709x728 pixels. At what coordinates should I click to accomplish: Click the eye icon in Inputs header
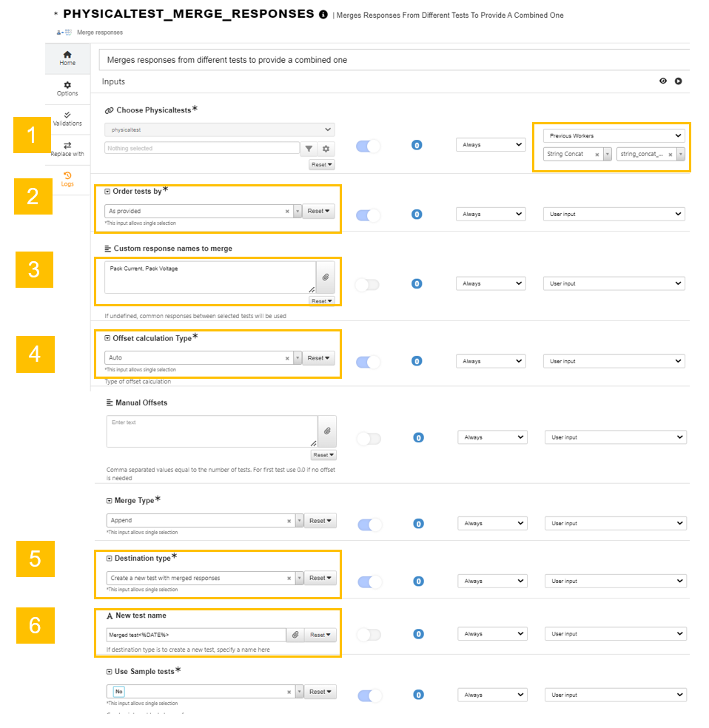(663, 81)
